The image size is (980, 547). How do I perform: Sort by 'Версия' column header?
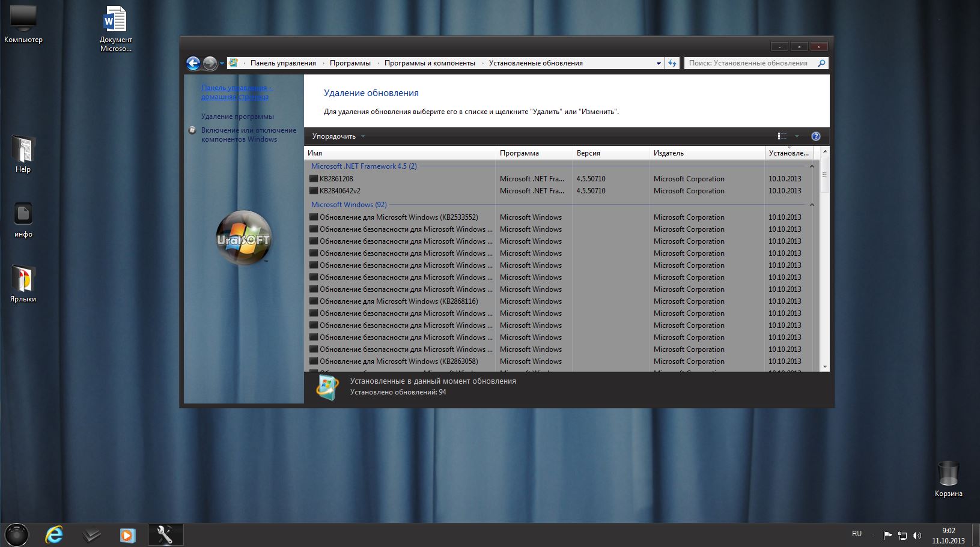click(611, 153)
